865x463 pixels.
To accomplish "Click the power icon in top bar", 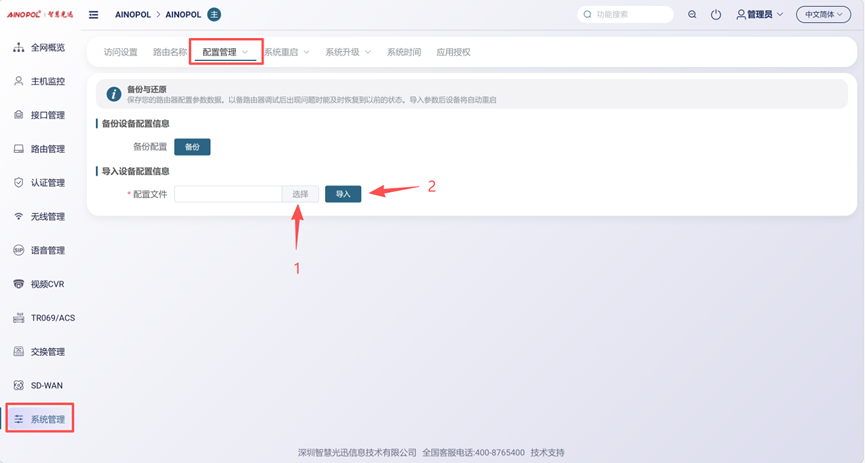I will pos(716,15).
